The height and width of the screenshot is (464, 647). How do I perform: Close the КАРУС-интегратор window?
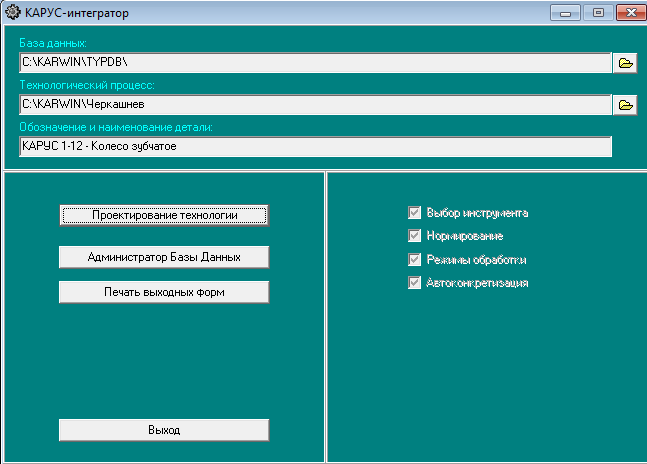point(631,13)
